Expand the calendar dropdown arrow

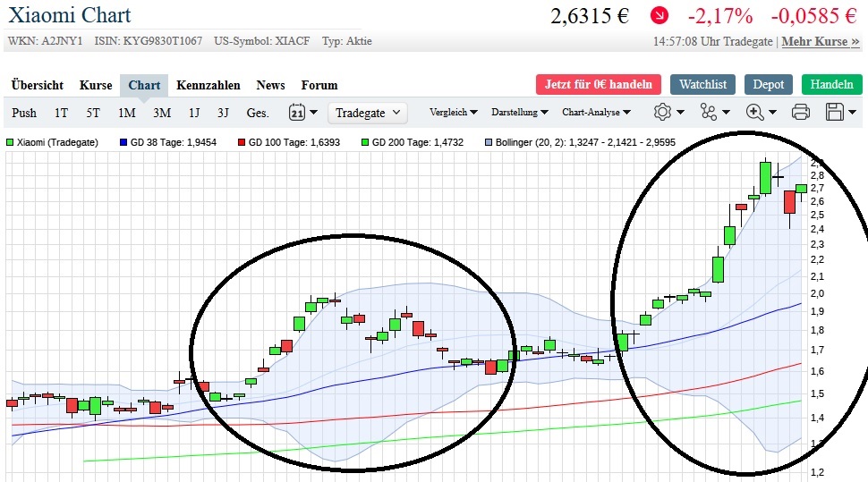[x=314, y=113]
